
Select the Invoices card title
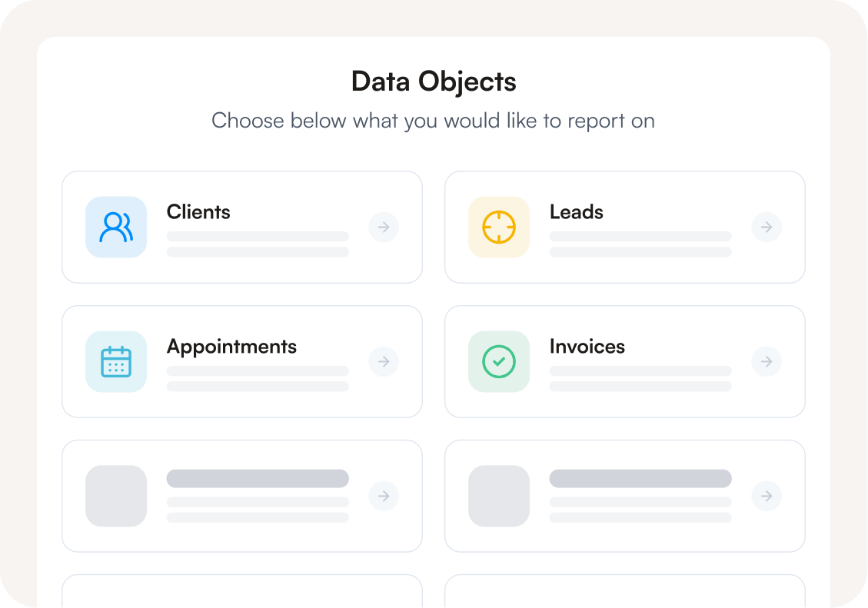(x=587, y=347)
